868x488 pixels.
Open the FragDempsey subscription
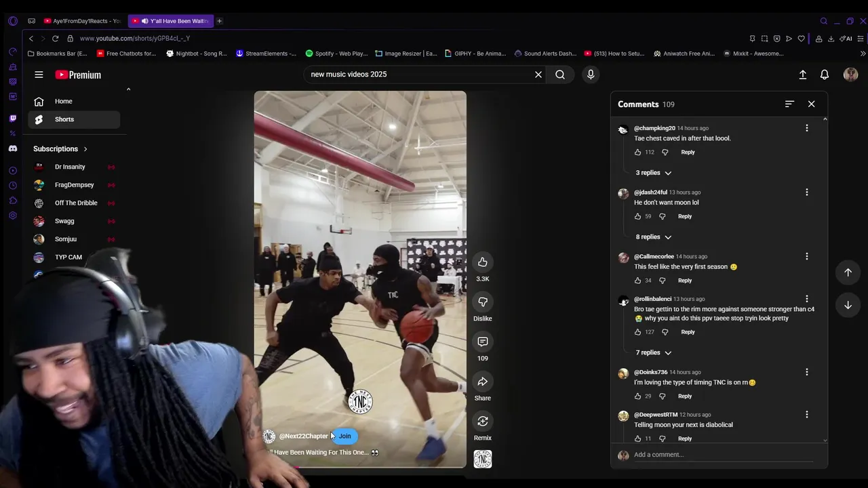pos(74,185)
